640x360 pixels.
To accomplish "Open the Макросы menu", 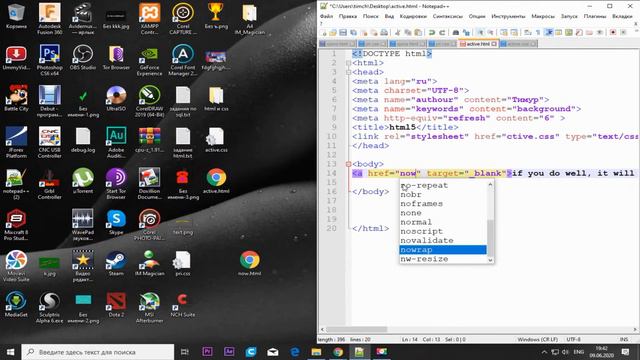I will (x=543, y=16).
